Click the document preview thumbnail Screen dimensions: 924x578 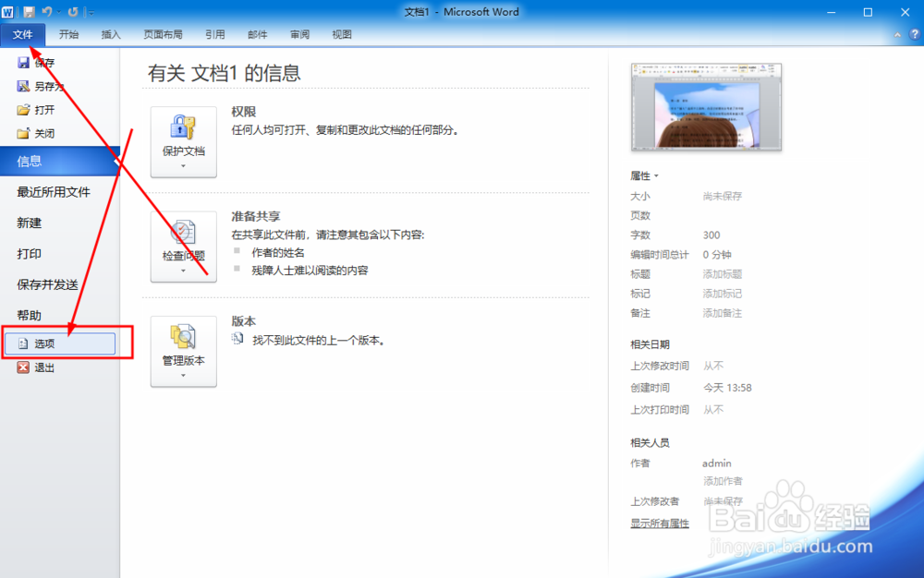click(706, 107)
